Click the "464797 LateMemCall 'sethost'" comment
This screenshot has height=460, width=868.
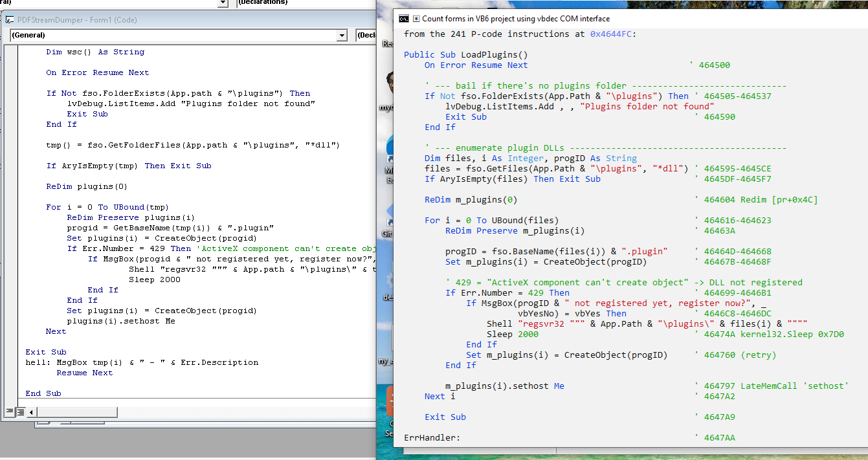[772, 386]
